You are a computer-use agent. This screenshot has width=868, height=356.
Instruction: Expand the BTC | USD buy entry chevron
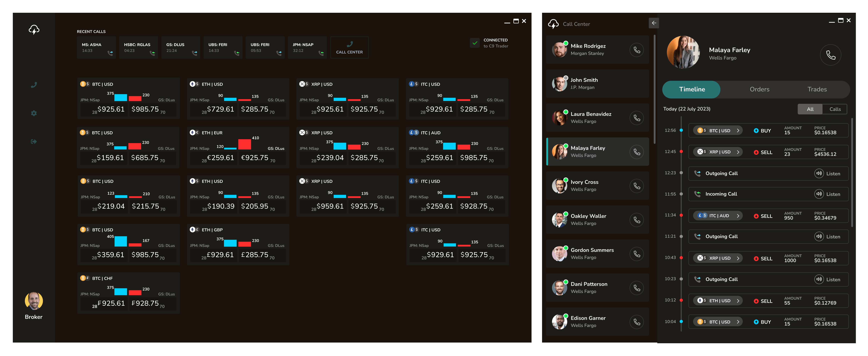coord(739,130)
